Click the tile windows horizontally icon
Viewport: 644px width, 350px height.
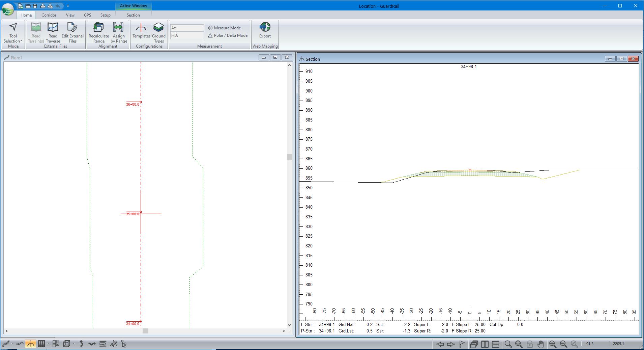(x=496, y=344)
